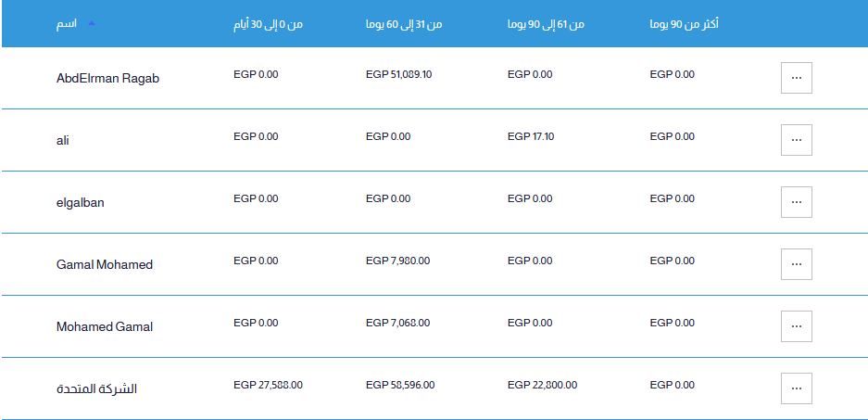The width and height of the screenshot is (868, 420).
Task: Click the من 61 إلى 90 يوما column header
Action: [546, 24]
